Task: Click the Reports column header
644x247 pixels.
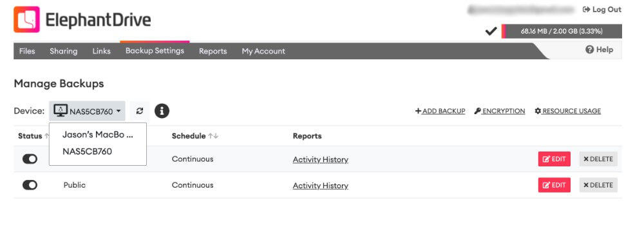Action: pos(307,136)
